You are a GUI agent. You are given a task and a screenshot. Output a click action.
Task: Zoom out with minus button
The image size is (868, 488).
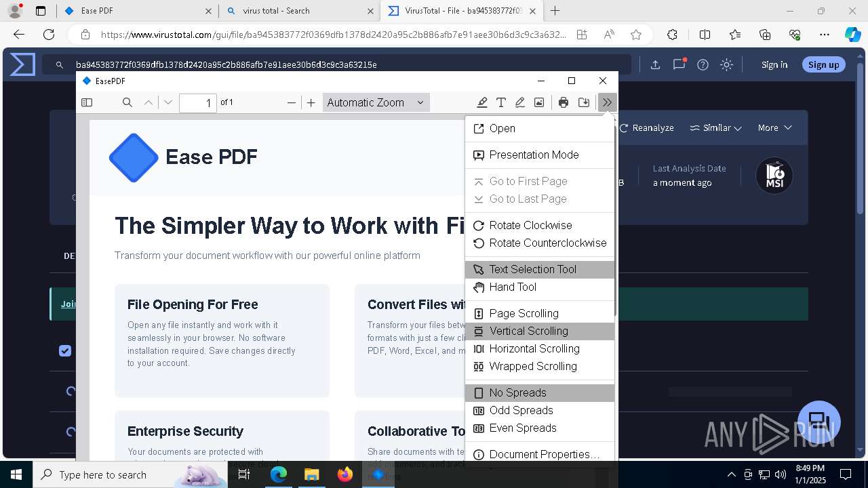(x=292, y=102)
